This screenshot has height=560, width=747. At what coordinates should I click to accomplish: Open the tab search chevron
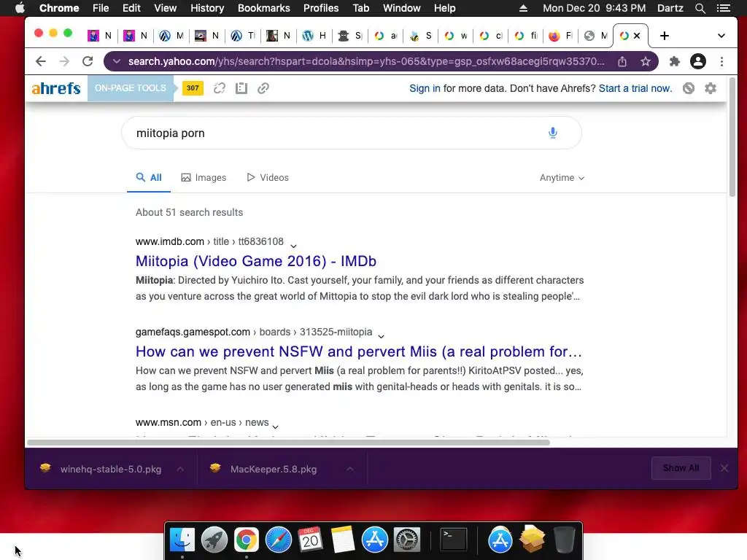click(x=721, y=36)
